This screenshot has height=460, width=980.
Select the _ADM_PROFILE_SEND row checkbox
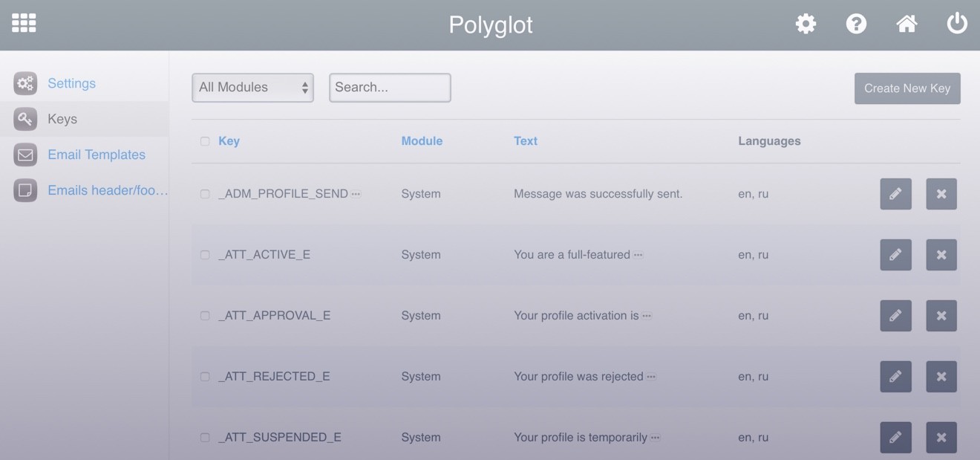pos(205,194)
